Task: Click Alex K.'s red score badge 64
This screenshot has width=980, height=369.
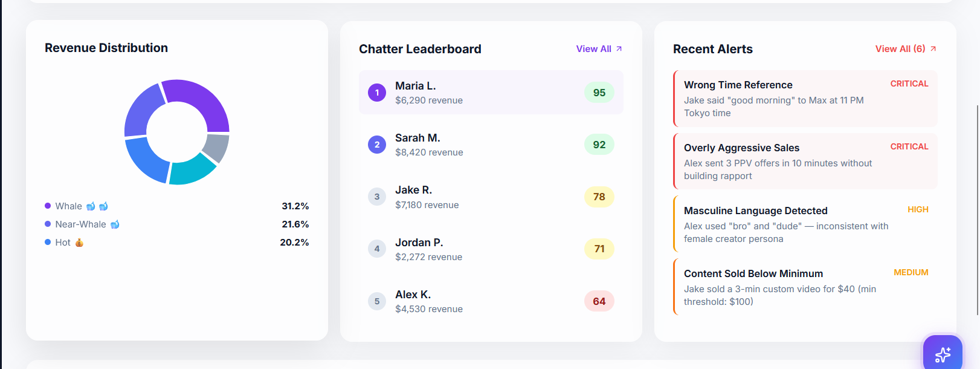Action: point(599,301)
